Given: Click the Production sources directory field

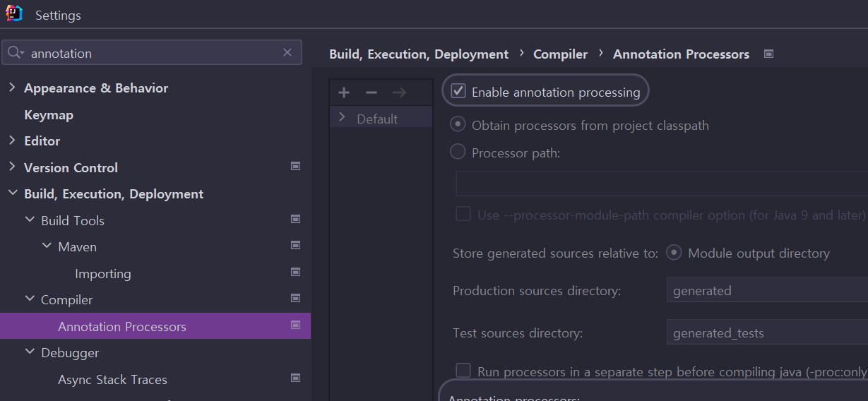Looking at the screenshot, I should coord(766,290).
